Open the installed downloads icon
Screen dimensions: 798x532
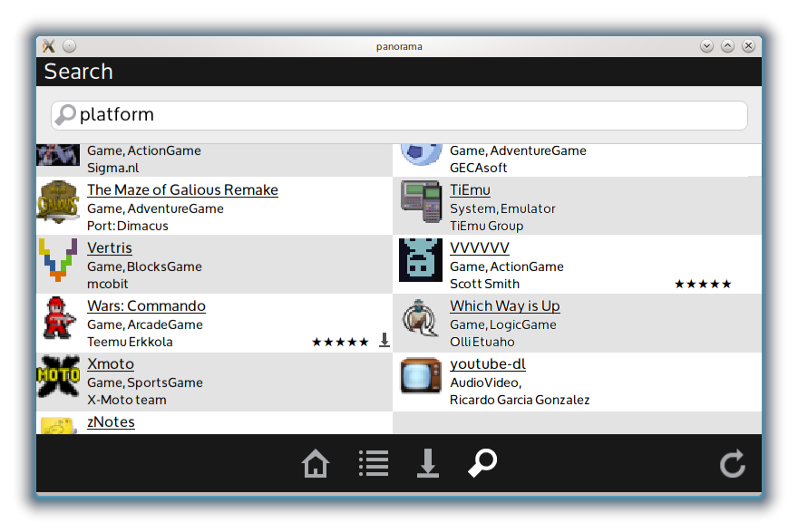(427, 464)
